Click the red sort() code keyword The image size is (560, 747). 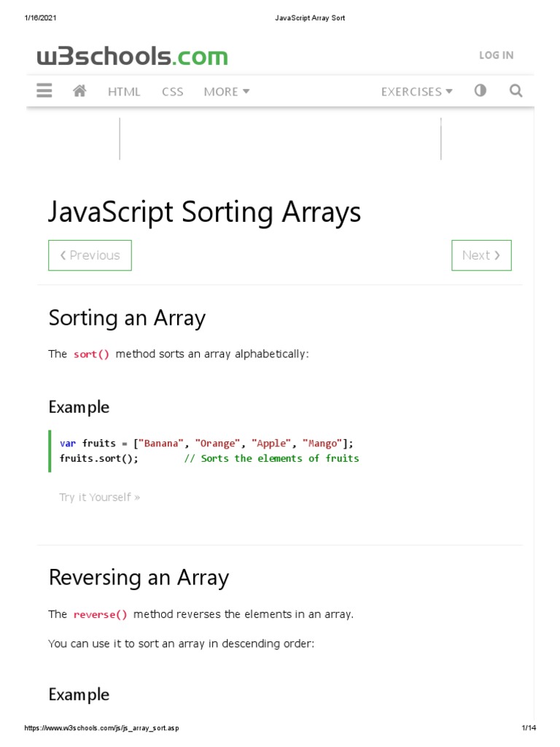pos(91,354)
